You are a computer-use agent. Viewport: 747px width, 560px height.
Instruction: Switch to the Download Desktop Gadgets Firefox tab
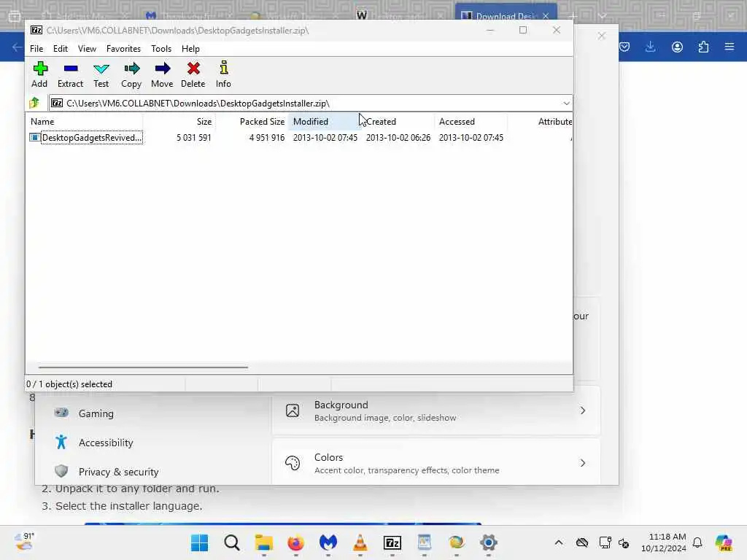[x=506, y=16]
